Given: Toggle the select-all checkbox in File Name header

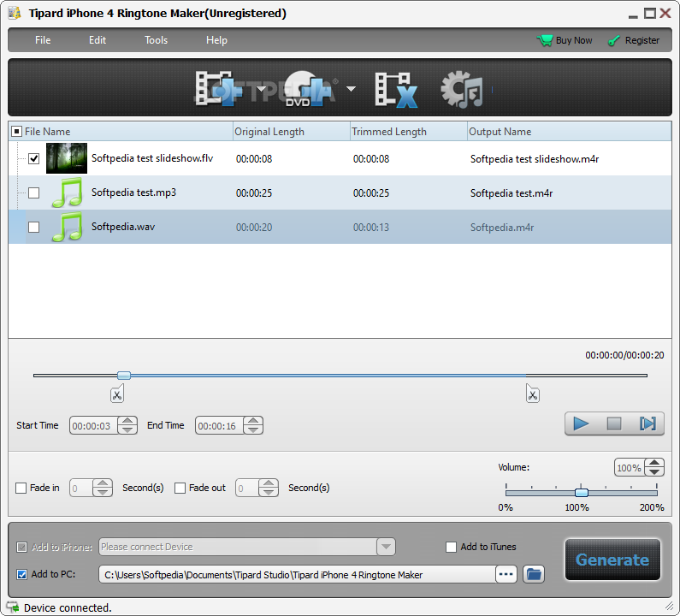Looking at the screenshot, I should click(16, 131).
